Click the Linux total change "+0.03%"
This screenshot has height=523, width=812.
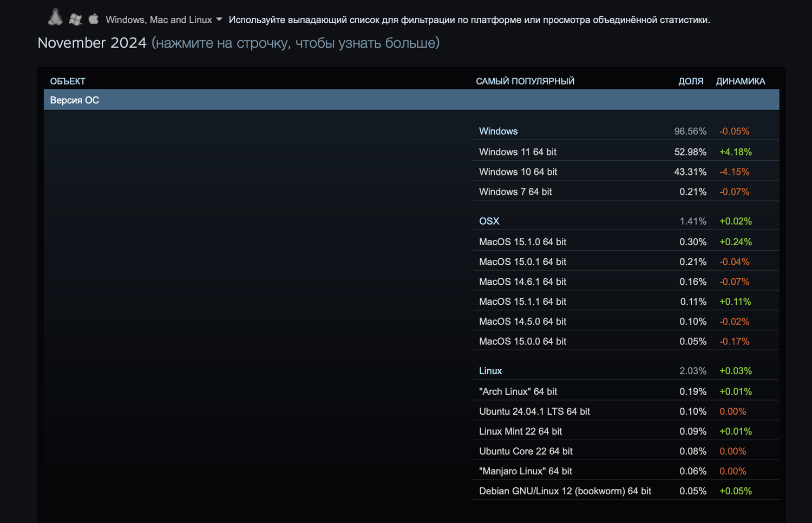[736, 371]
